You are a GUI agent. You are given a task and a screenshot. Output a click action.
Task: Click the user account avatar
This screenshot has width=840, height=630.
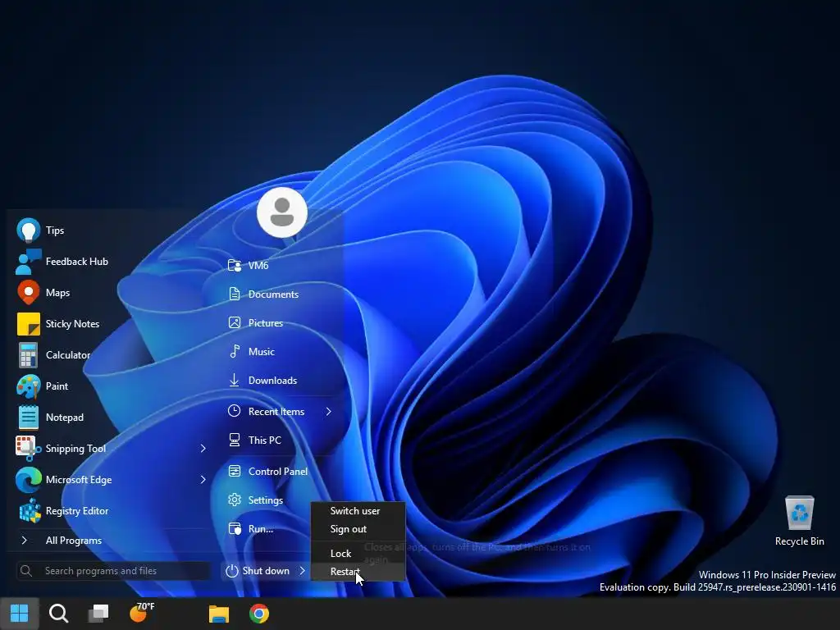(282, 212)
